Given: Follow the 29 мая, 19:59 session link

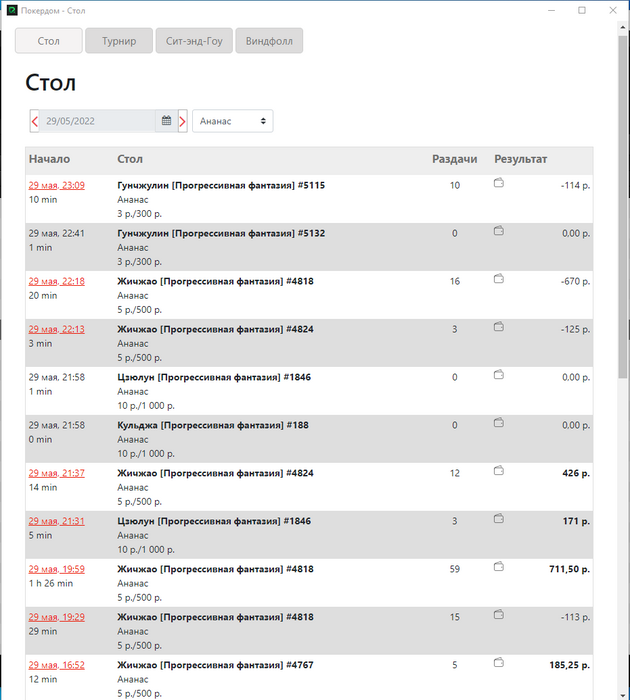Looking at the screenshot, I should click(x=57, y=569).
